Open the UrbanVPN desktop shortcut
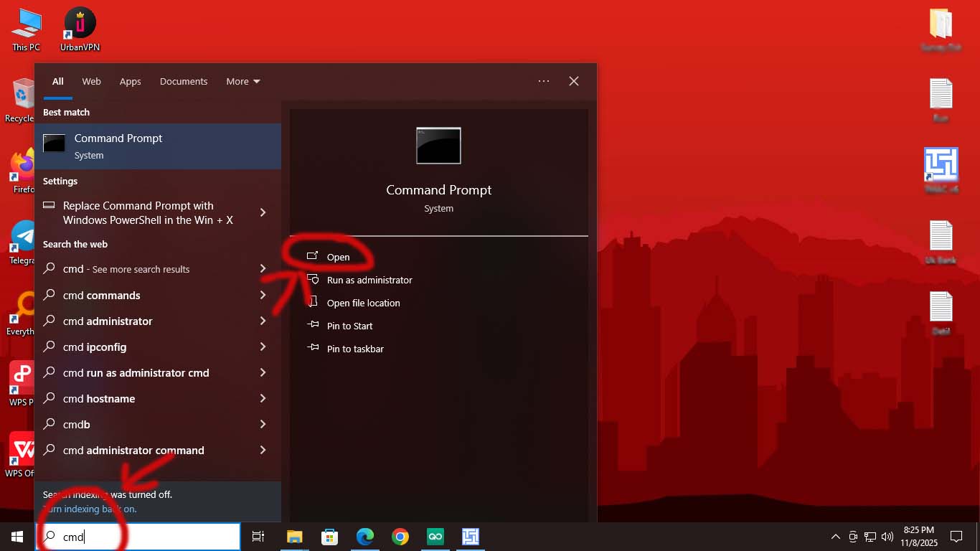980x551 pixels. [x=80, y=30]
